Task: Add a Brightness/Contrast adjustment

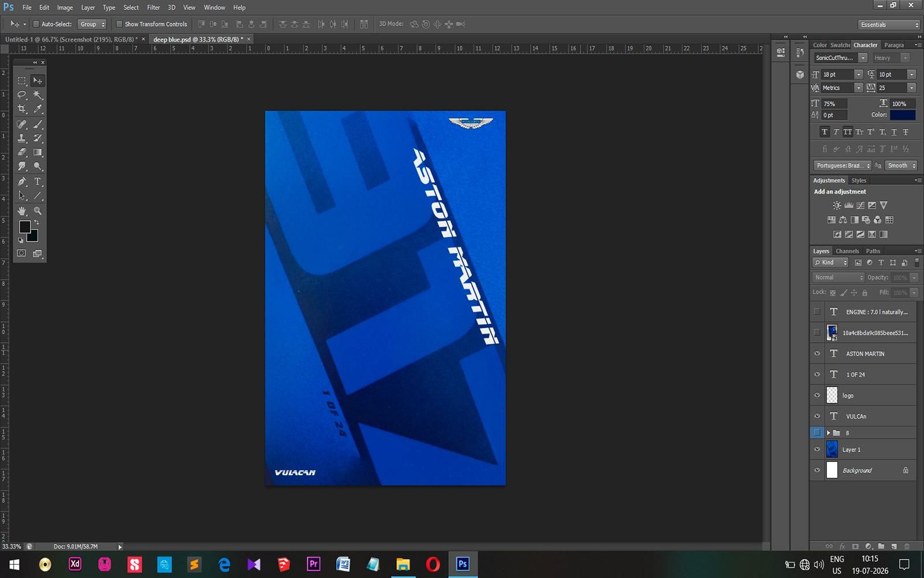Action: tap(837, 205)
